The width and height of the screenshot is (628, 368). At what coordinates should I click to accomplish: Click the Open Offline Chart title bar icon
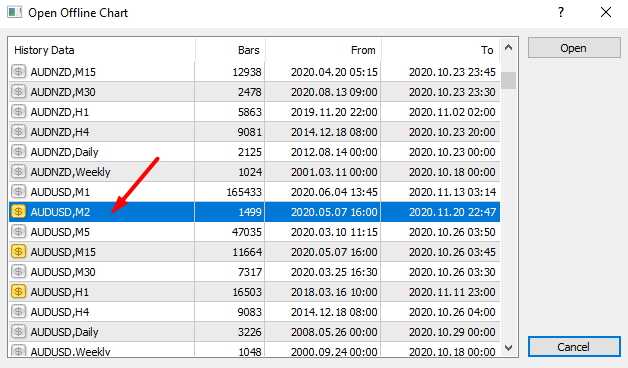14,12
